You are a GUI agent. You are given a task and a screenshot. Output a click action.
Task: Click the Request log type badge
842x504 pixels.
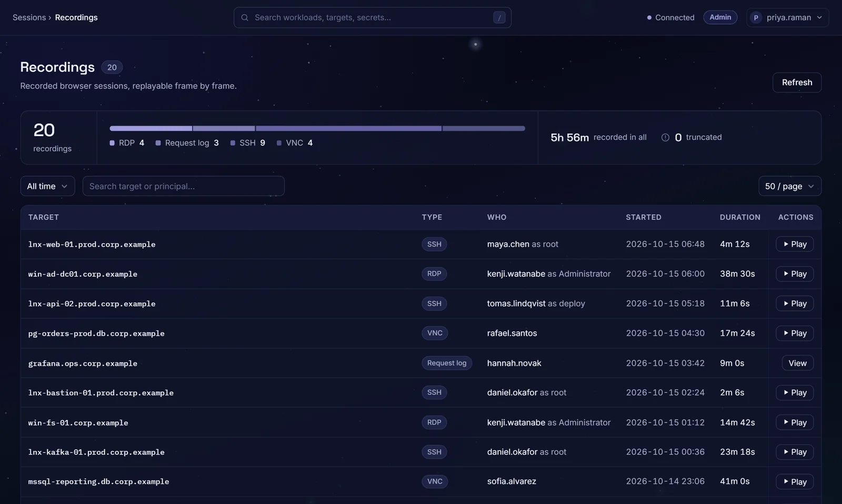point(447,363)
